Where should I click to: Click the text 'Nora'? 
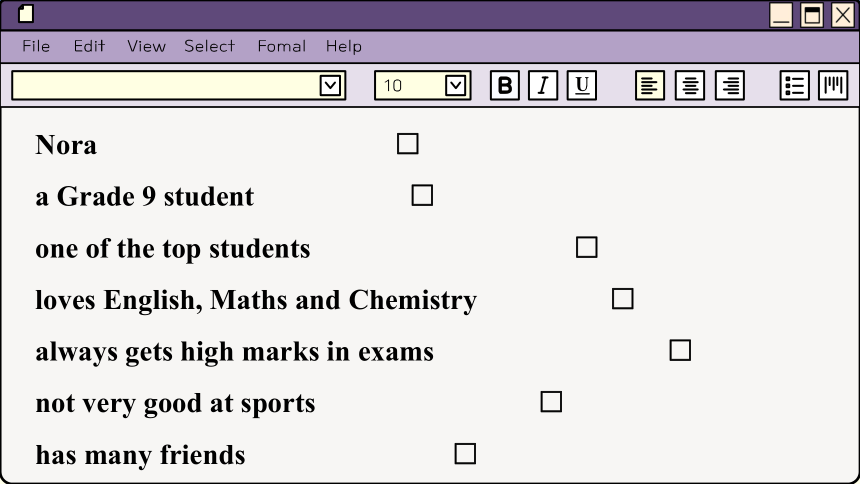(x=66, y=145)
